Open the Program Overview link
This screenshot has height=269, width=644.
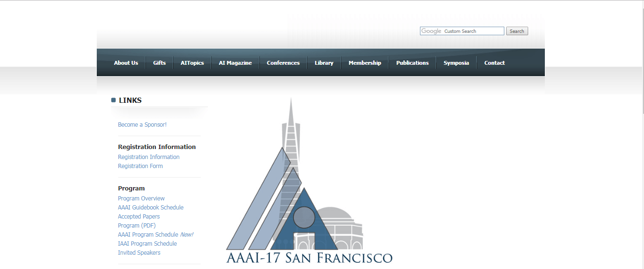point(141,199)
